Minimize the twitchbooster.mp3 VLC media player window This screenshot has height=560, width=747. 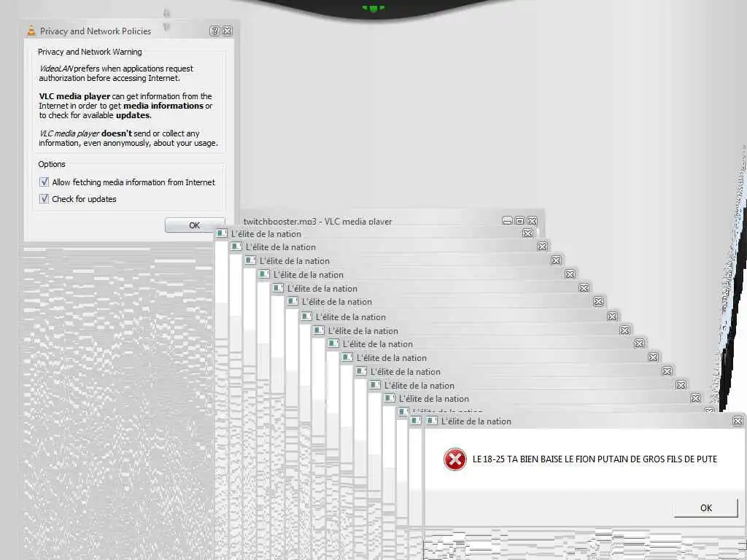(x=508, y=221)
